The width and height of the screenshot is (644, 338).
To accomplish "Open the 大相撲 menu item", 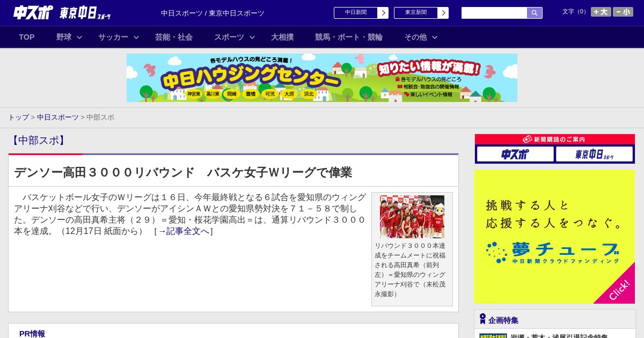I will 282,37.
